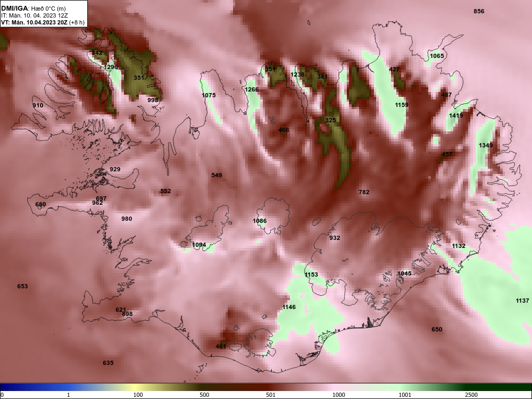Select the valid time line 'VT: Mán. 10.04.2023 20Z (+8 h)'
The image size is (532, 399).
pyautogui.click(x=43, y=22)
